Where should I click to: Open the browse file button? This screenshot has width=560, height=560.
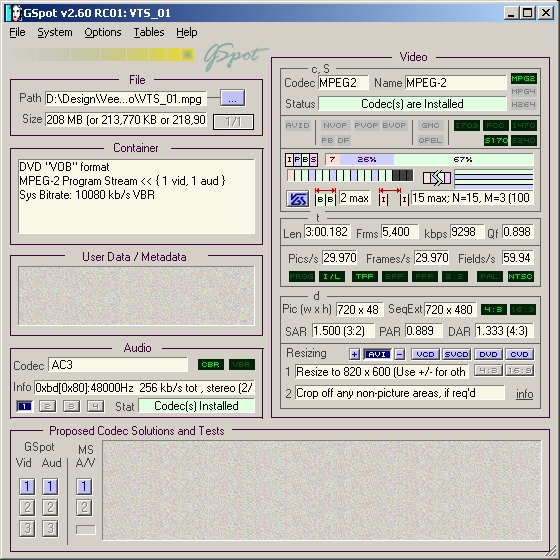pos(232,98)
